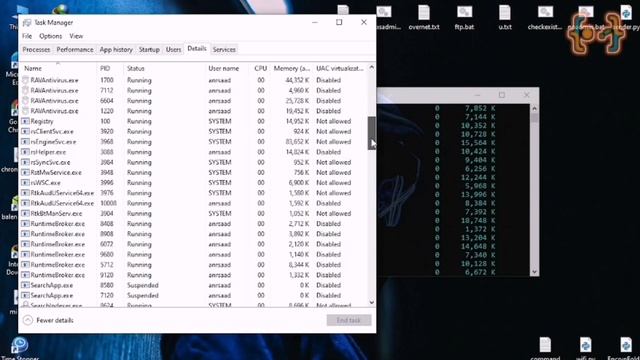The height and width of the screenshot is (360, 640).
Task: Select the Registry process name
Action: click(x=42, y=121)
